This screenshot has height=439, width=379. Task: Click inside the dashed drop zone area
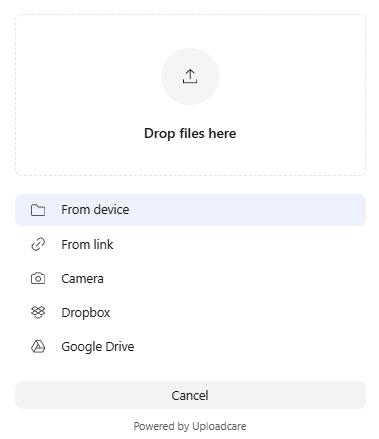[x=190, y=95]
